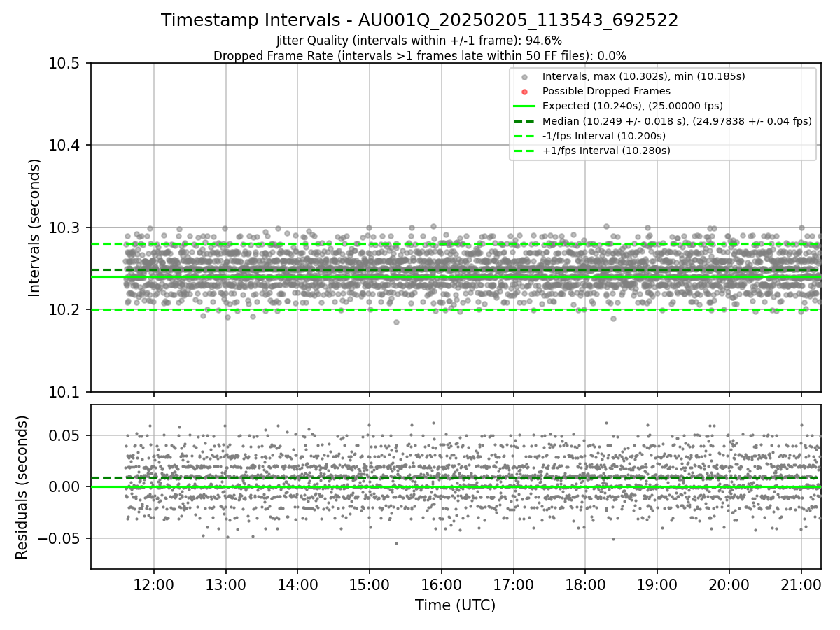Click the low outlier point near 18:20

(x=613, y=318)
